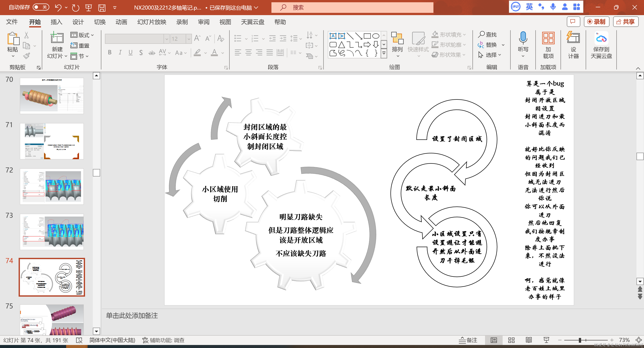
Task: Toggle bulleted list formatting
Action: [x=238, y=38]
